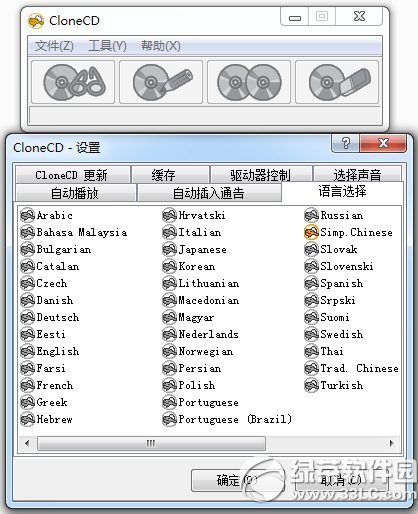Click the icon beside Hrvatski
418x514 pixels.
169,215
